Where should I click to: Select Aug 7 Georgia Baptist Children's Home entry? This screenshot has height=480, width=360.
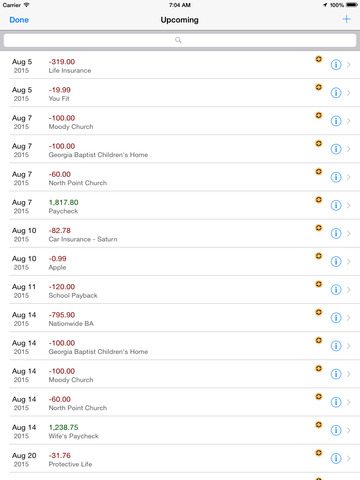180,149
